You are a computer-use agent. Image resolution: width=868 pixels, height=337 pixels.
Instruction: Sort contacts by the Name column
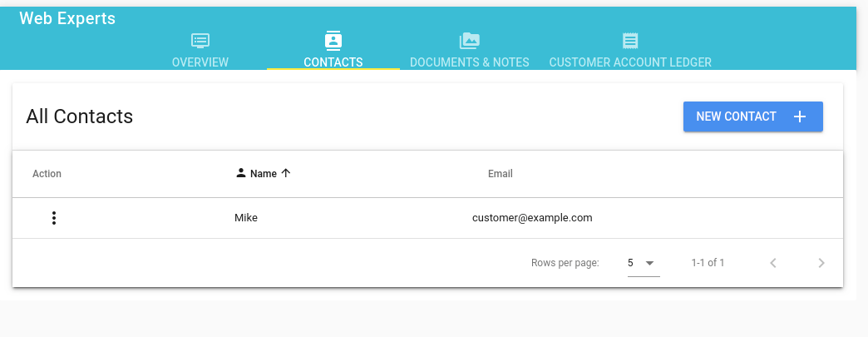point(264,174)
